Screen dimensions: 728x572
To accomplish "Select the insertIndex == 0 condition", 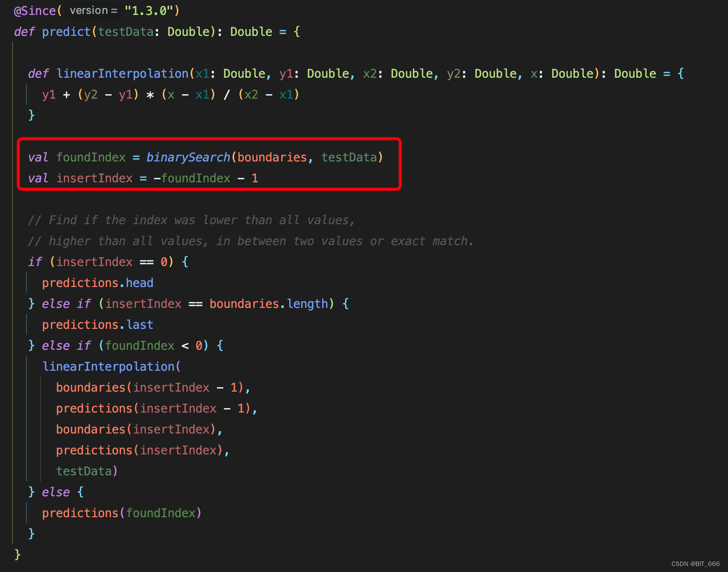I will (111, 262).
